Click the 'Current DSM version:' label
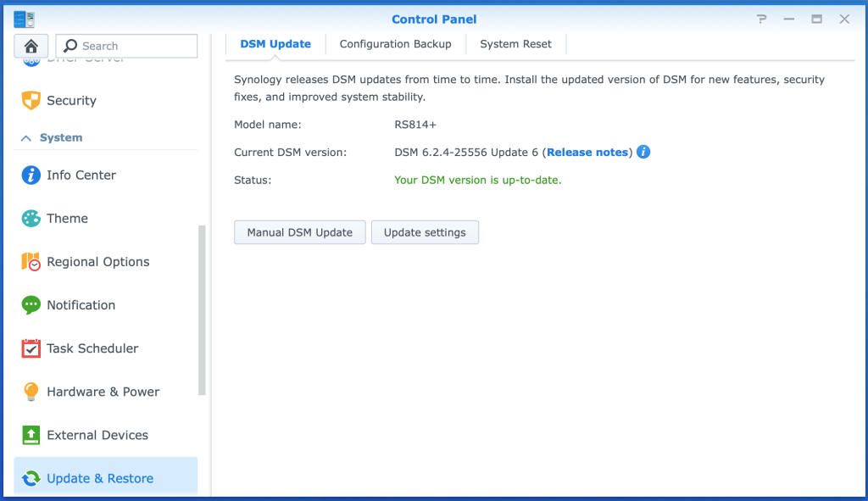This screenshot has width=868, height=501. tap(290, 153)
